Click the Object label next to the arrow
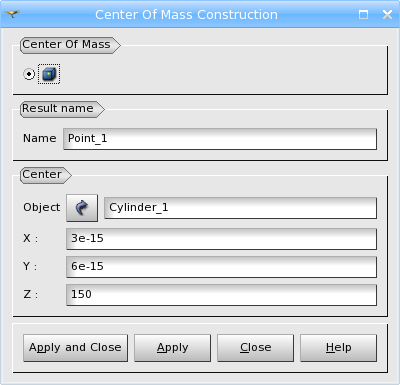Image resolution: width=400 pixels, height=385 pixels. pyautogui.click(x=42, y=208)
